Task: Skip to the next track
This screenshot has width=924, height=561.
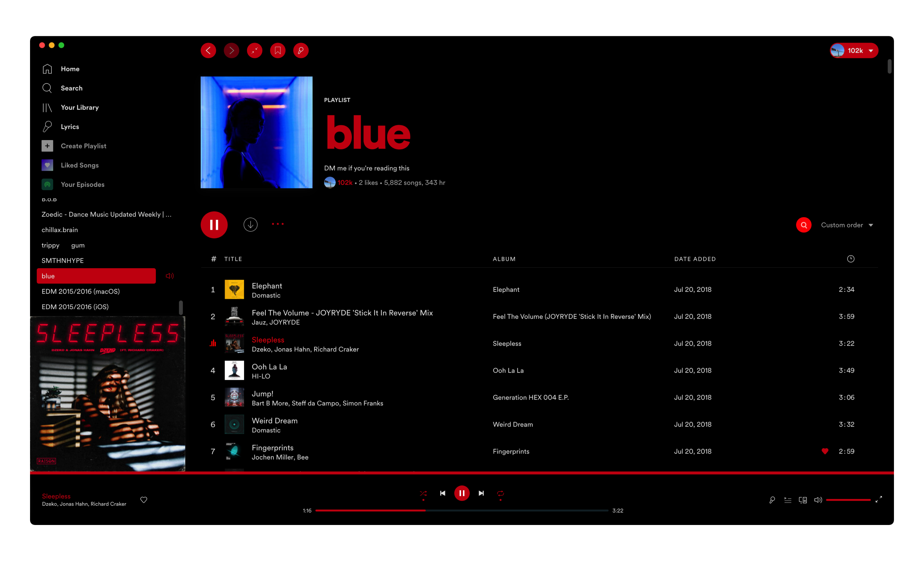Action: (481, 493)
